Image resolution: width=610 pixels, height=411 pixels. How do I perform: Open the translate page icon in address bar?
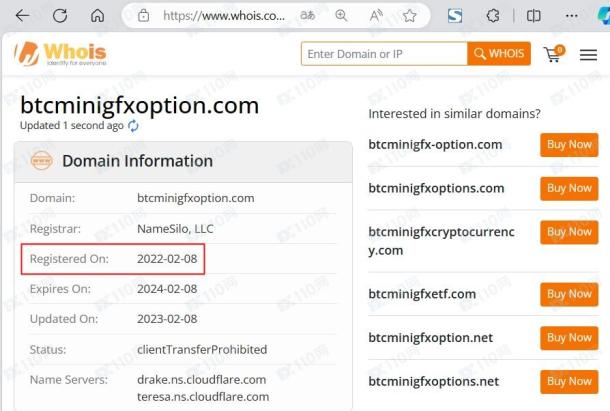coord(307,16)
